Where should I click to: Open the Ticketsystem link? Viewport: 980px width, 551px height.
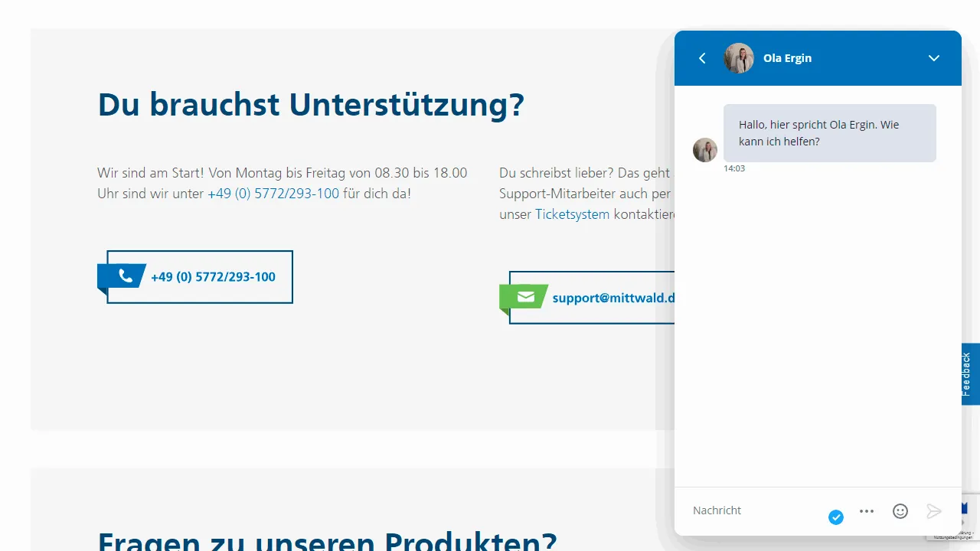coord(572,214)
